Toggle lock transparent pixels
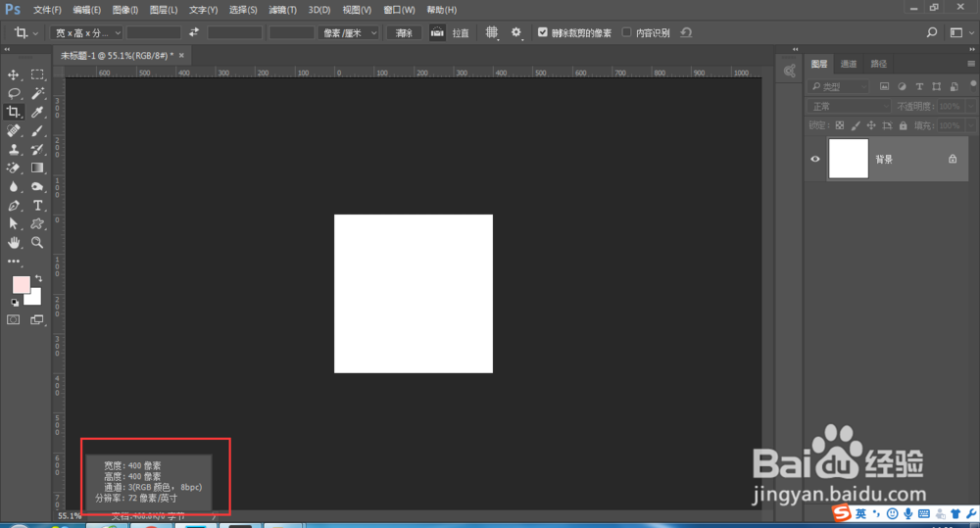 (x=840, y=125)
